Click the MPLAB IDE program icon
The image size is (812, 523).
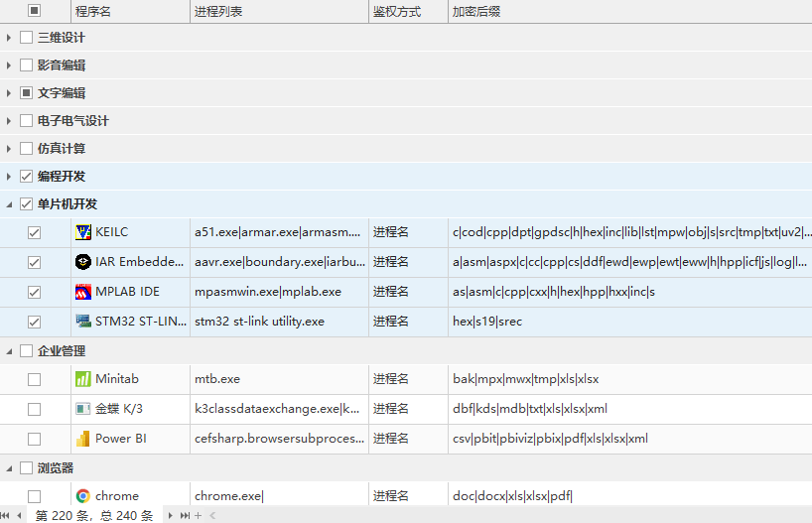(82, 292)
